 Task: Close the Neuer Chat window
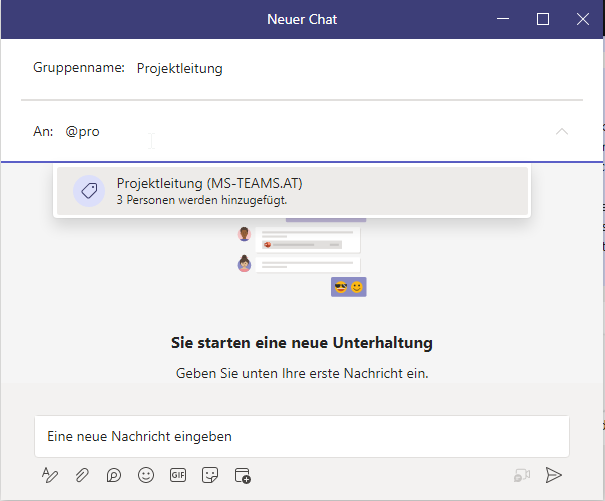pos(583,19)
